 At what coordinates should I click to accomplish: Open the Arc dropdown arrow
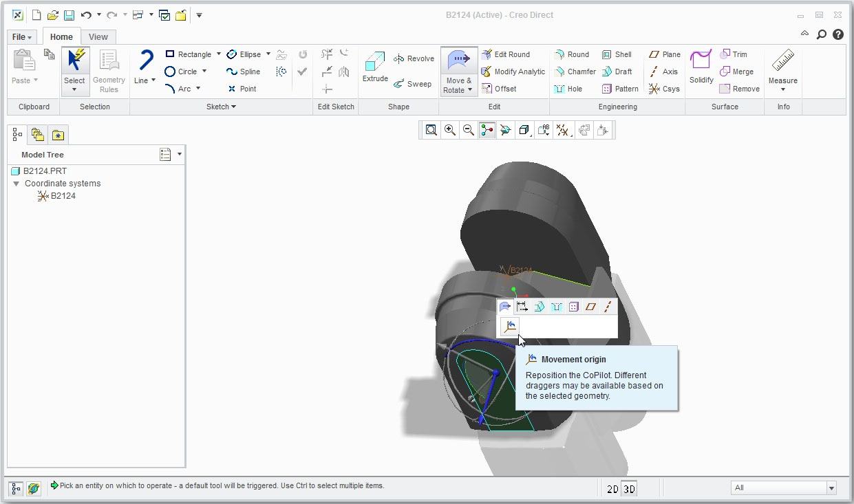(x=198, y=89)
